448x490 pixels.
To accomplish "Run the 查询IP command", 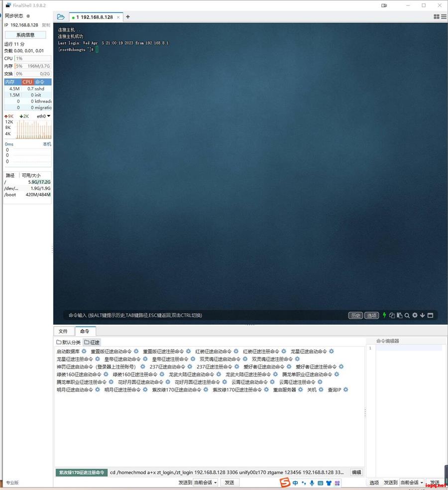I will (x=335, y=390).
